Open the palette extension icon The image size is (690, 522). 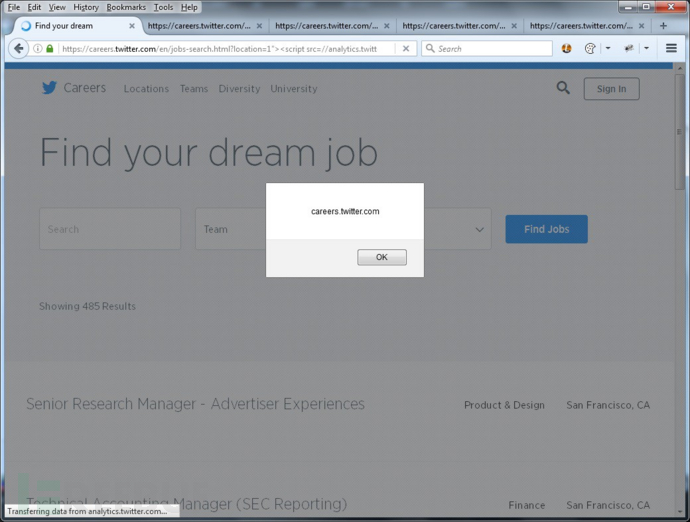(x=590, y=48)
